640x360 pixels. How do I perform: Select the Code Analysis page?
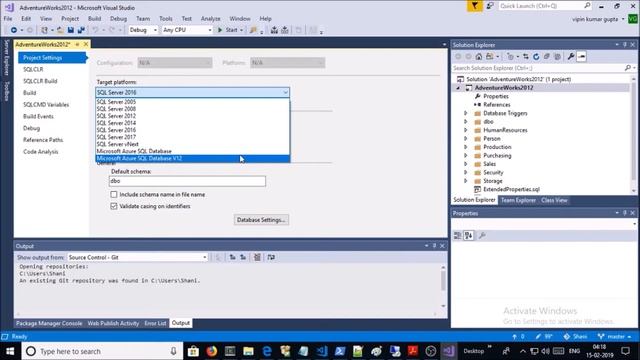click(41, 151)
